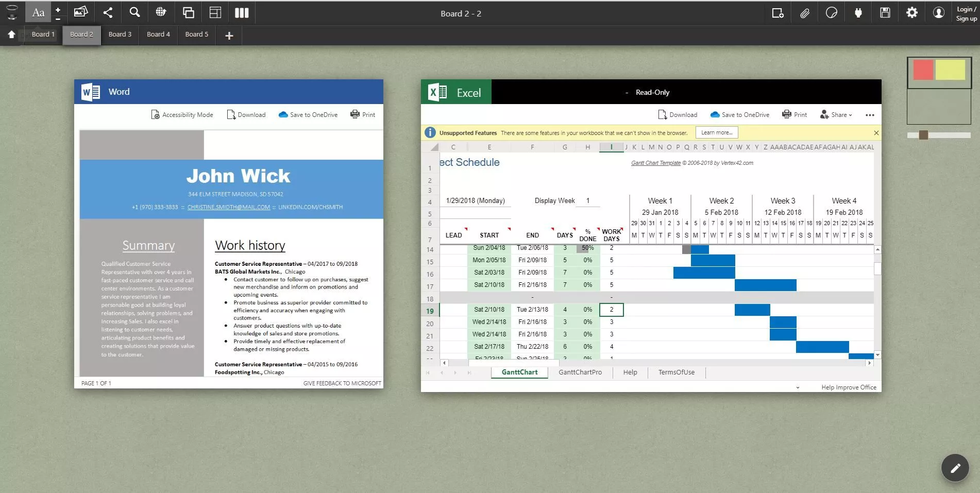Viewport: 980px width, 493px height.
Task: Open the christine.smith@mail.com email link
Action: [x=228, y=207]
